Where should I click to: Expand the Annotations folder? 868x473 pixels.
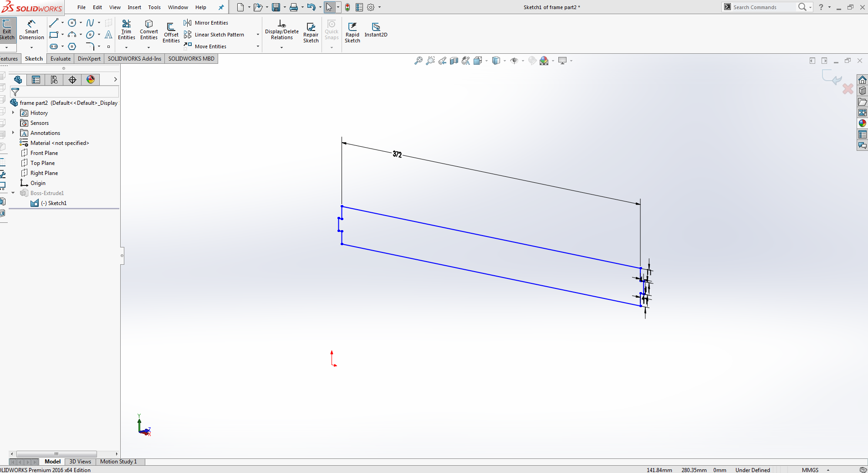[13, 133]
